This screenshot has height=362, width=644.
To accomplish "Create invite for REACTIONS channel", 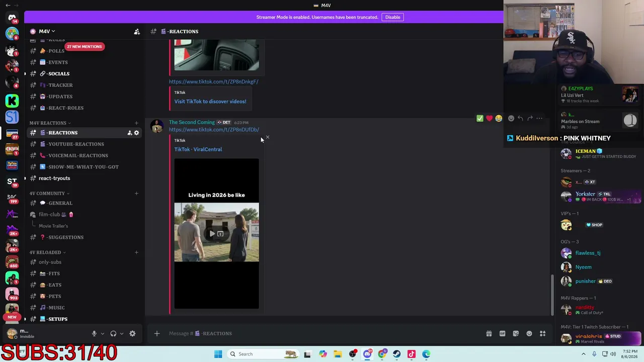I will click(x=129, y=133).
